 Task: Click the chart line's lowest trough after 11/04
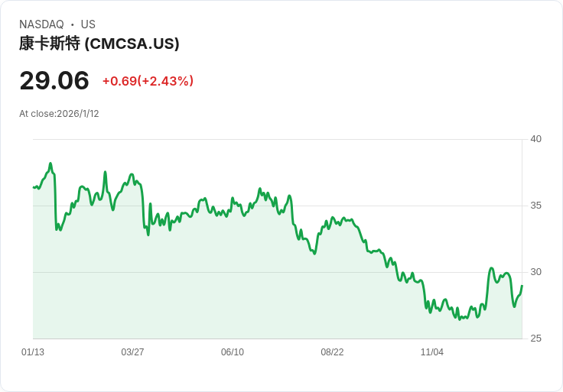pyautogui.click(x=460, y=319)
